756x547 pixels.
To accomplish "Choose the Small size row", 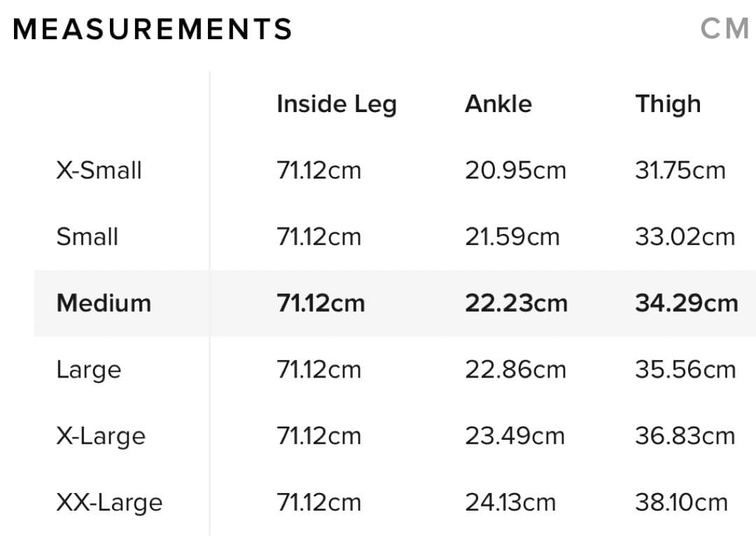I will tap(87, 237).
